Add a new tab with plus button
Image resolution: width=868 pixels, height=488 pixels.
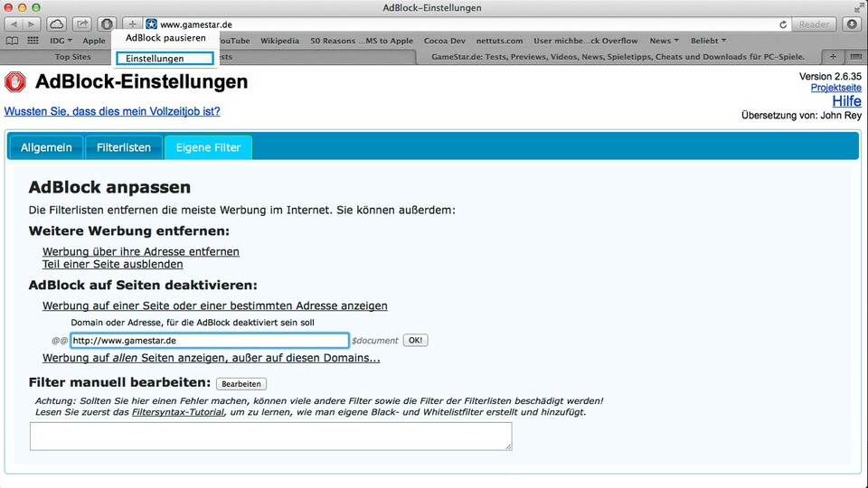point(833,57)
